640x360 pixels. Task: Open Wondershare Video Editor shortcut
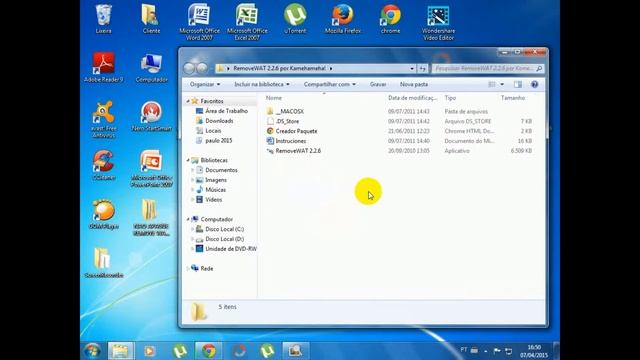[x=438, y=22]
